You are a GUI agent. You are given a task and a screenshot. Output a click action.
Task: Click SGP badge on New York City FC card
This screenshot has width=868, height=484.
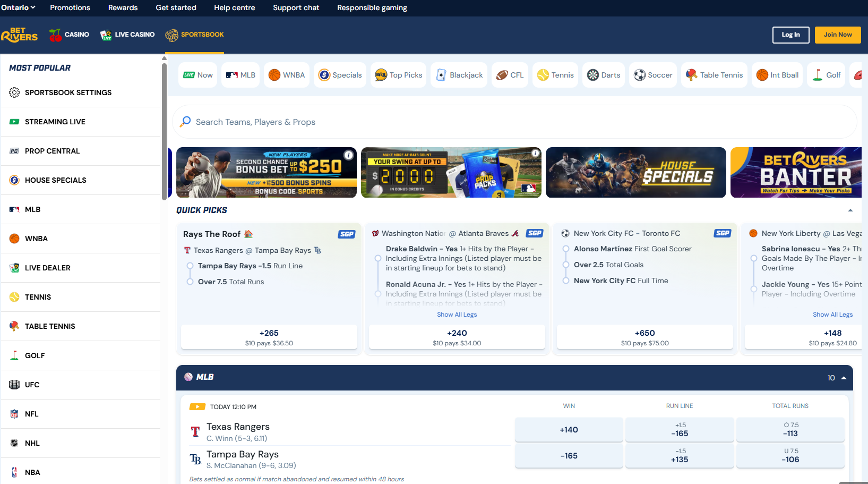point(723,233)
